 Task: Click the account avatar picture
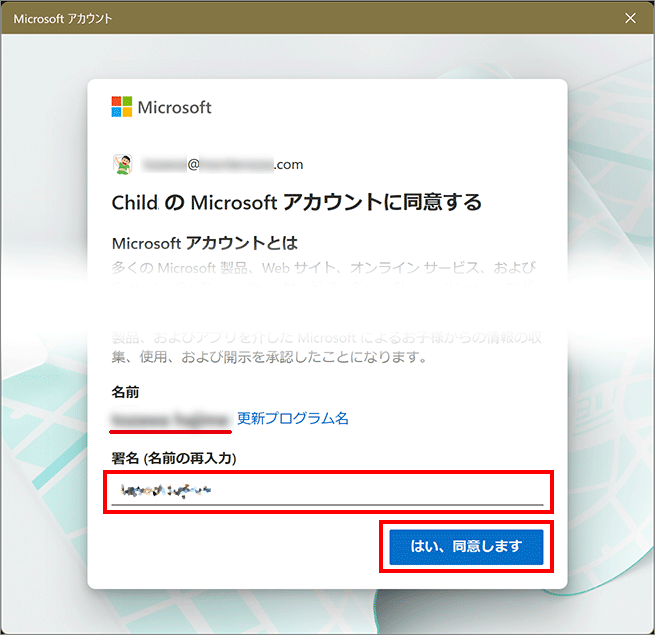coord(123,164)
